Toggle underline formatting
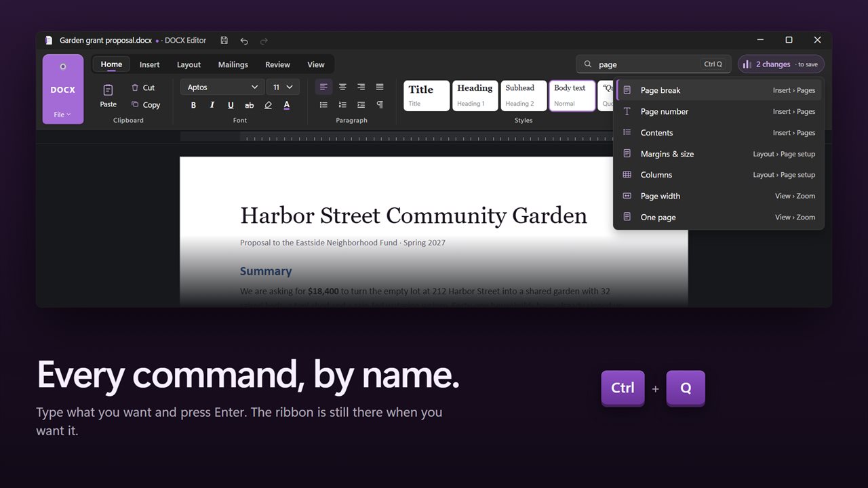868x488 pixels. pyautogui.click(x=231, y=105)
